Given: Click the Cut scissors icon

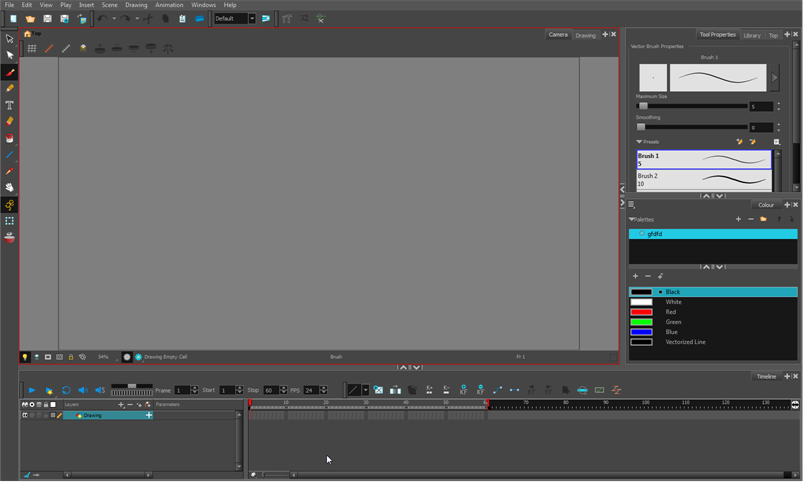Looking at the screenshot, I should pos(148,19).
